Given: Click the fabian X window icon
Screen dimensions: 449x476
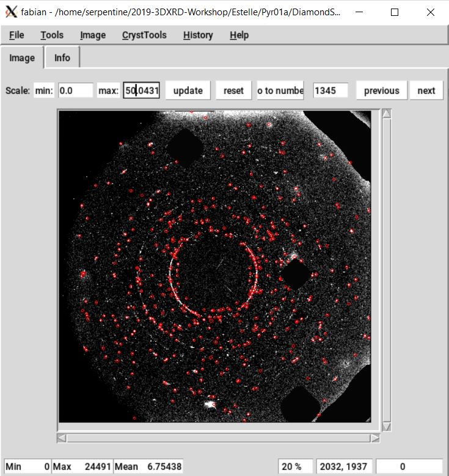Looking at the screenshot, I should (11, 12).
